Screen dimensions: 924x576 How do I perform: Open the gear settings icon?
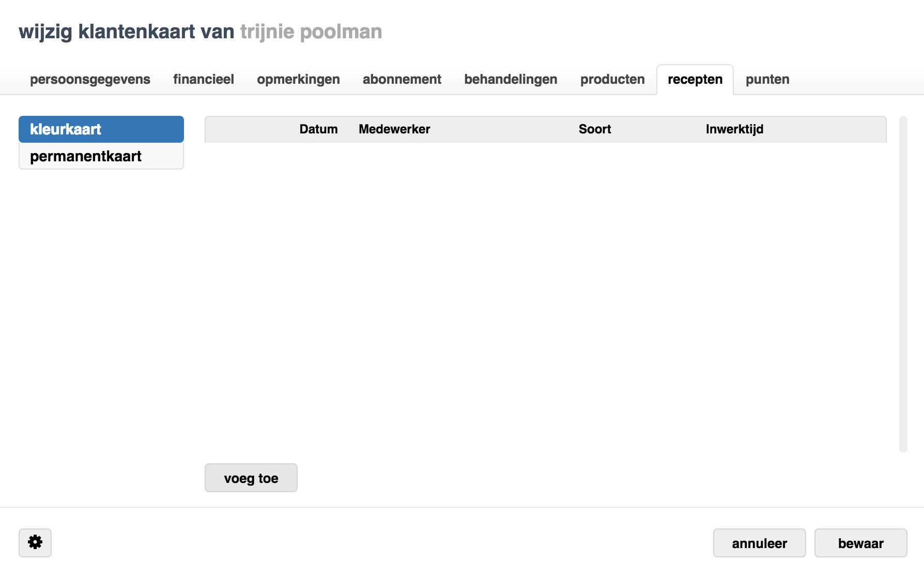pyautogui.click(x=35, y=542)
